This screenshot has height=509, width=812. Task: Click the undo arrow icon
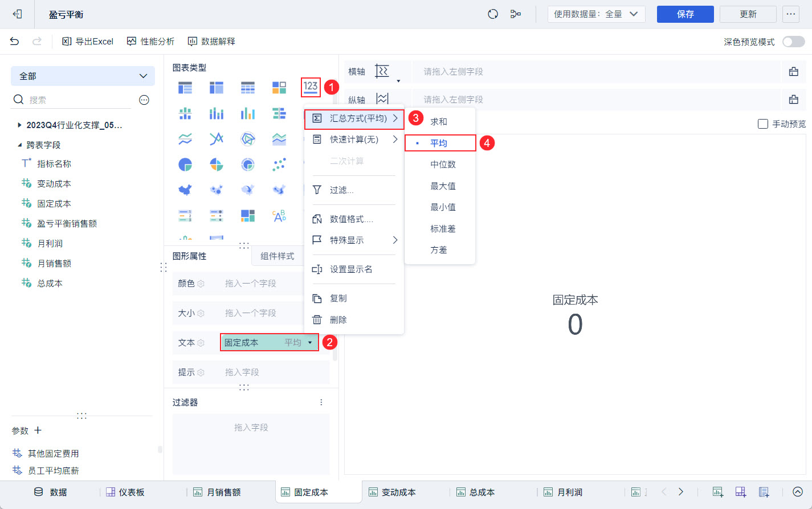click(15, 42)
